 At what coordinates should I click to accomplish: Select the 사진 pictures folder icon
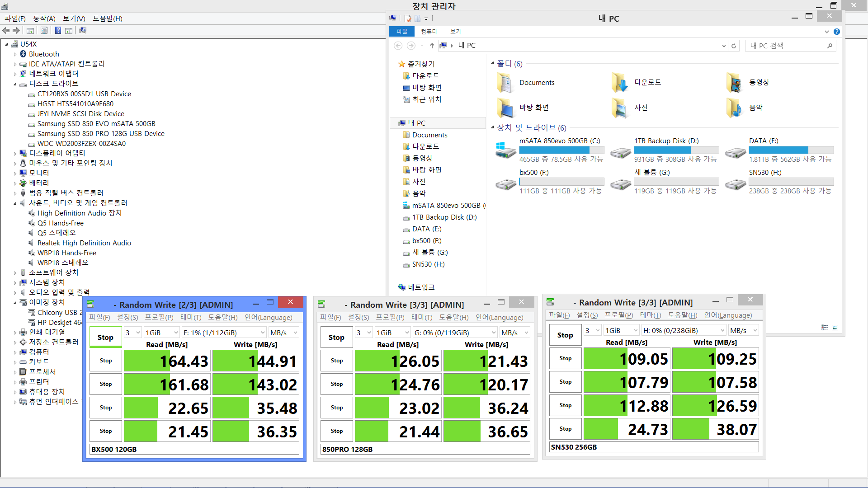pos(619,108)
